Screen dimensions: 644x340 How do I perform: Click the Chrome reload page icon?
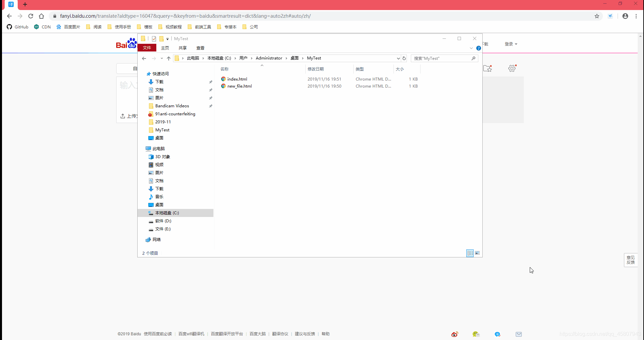(31, 16)
